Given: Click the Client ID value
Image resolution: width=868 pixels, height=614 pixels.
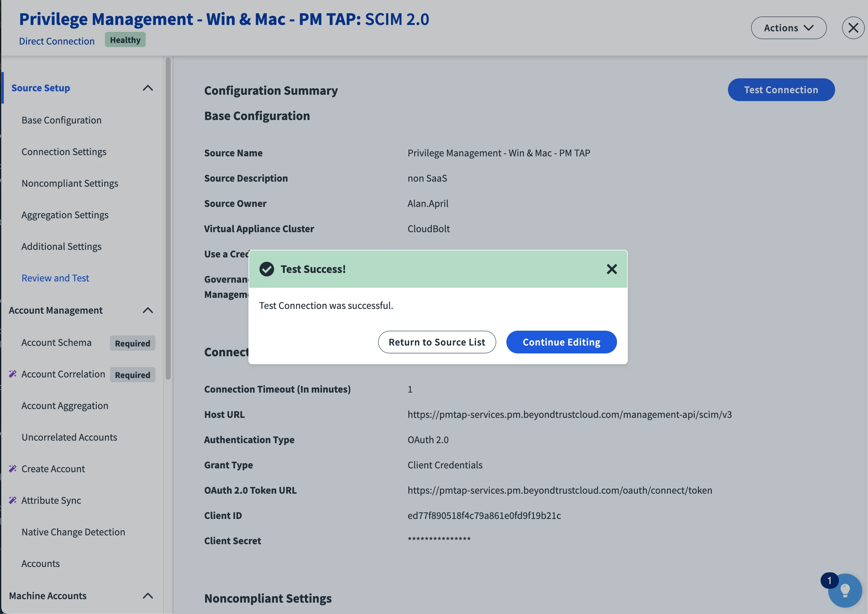Looking at the screenshot, I should (484, 515).
